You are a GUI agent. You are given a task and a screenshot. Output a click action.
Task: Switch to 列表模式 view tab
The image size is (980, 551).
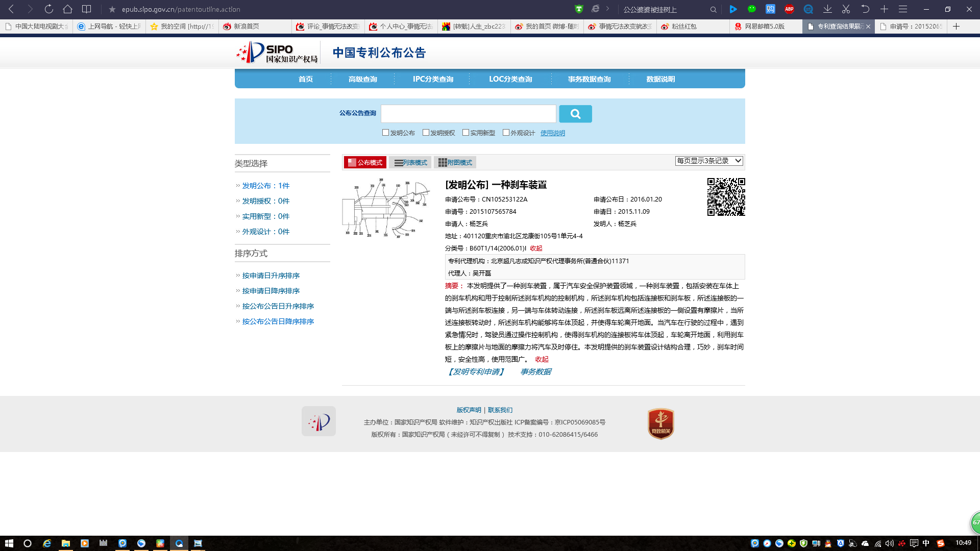(x=410, y=163)
